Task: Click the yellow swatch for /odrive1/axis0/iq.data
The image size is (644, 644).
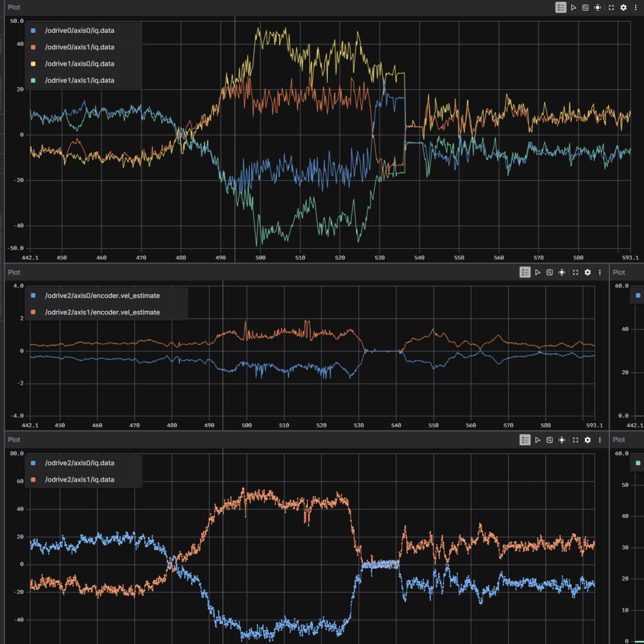Action: tap(33, 64)
